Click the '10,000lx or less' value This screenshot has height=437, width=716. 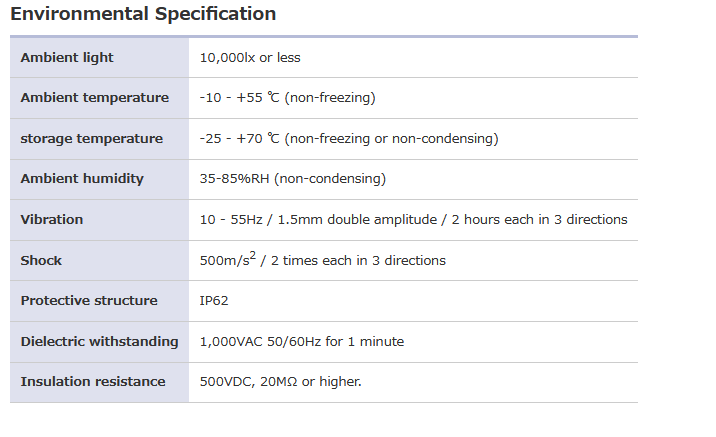[250, 58]
